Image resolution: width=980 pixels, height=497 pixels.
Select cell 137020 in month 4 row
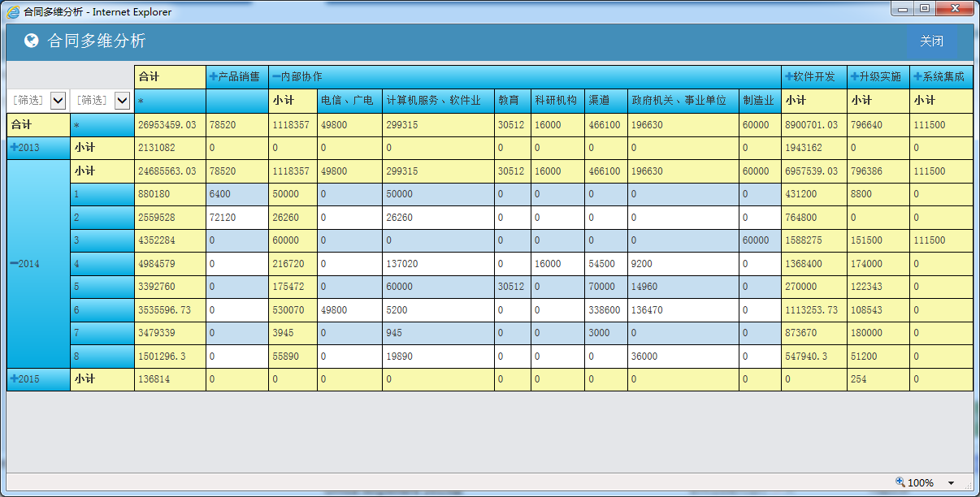438,264
